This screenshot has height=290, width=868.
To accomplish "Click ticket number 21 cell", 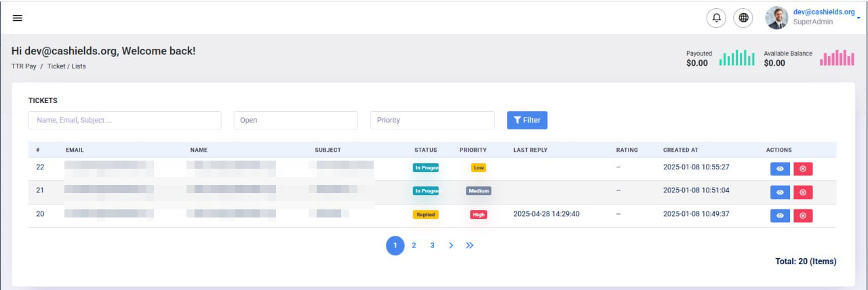I will coord(40,190).
